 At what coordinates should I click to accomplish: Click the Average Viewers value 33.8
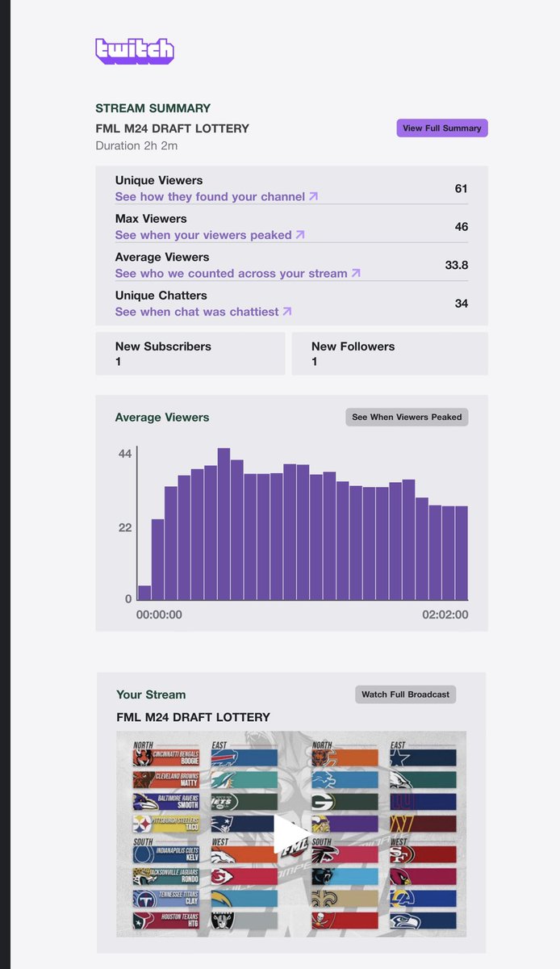pos(457,265)
